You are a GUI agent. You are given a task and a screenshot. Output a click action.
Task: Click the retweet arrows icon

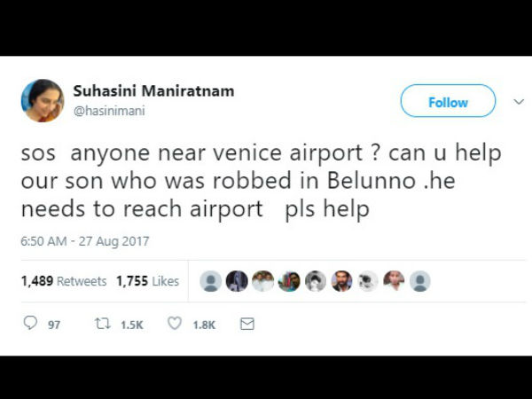point(103,324)
